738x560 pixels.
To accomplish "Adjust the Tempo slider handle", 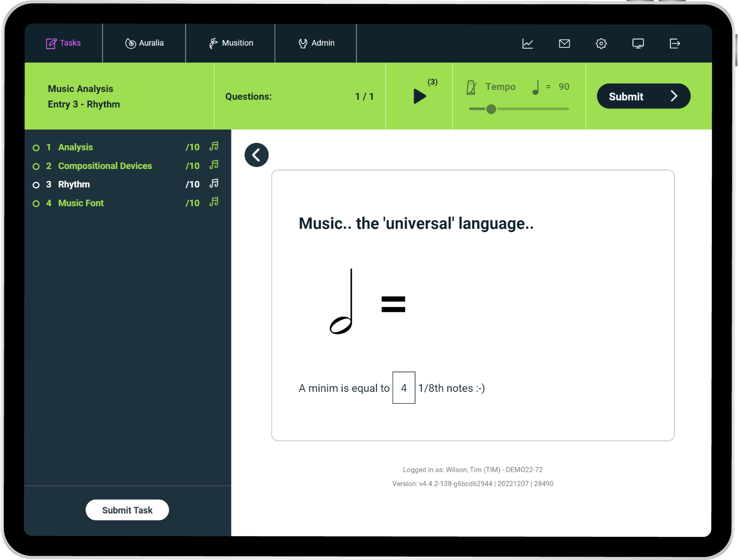I will pos(491,109).
